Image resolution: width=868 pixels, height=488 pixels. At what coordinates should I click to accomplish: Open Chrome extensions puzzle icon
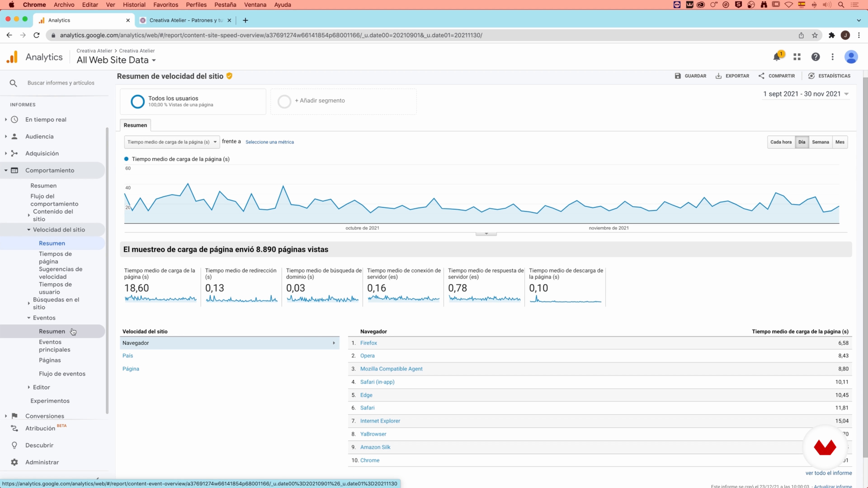click(x=832, y=35)
